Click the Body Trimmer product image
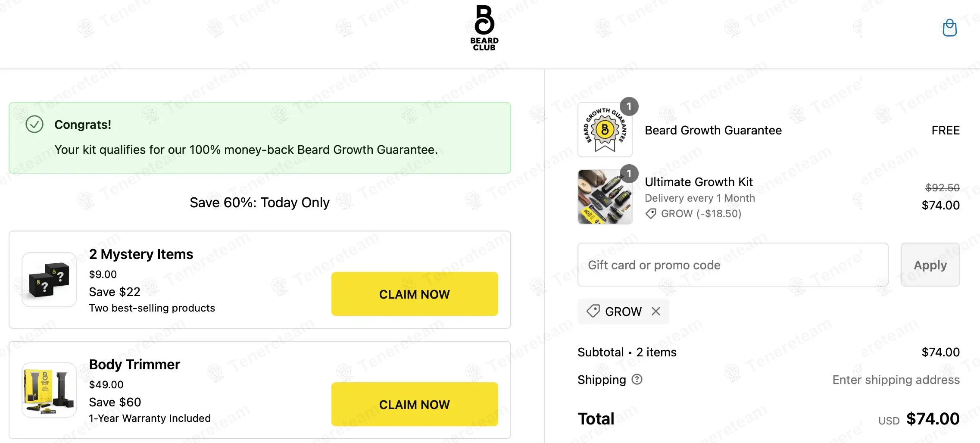This screenshot has height=443, width=980. (49, 390)
